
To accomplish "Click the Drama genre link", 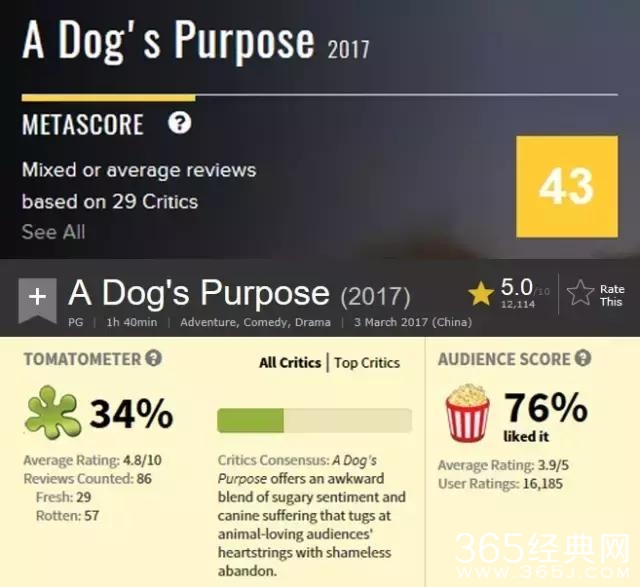I will (x=311, y=323).
